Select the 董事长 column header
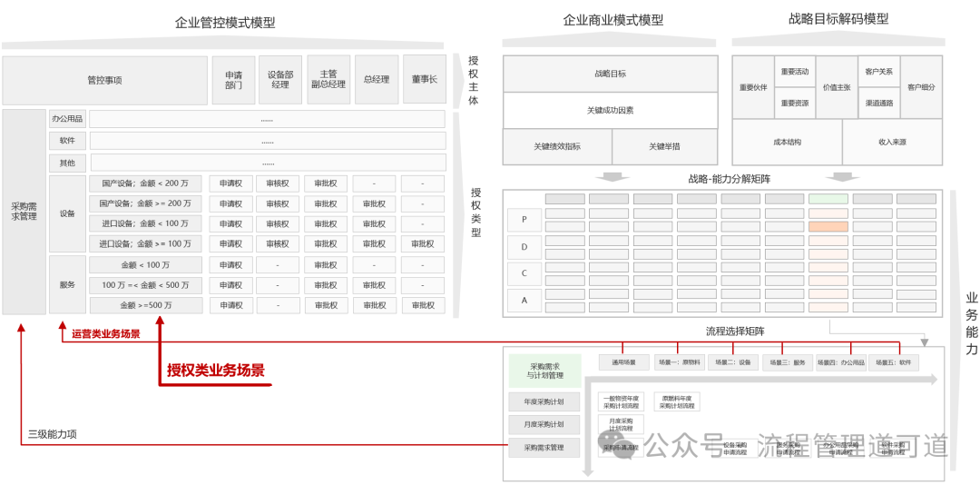980x485 pixels. click(x=424, y=80)
